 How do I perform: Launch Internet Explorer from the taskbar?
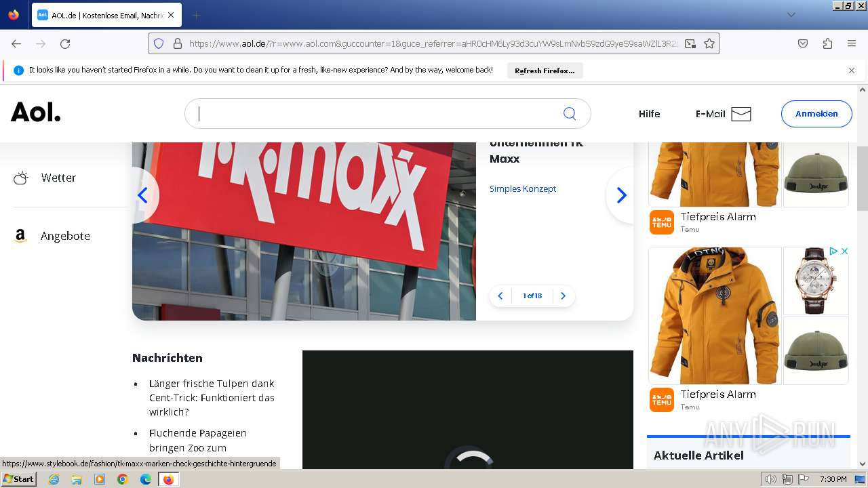pyautogui.click(x=54, y=479)
